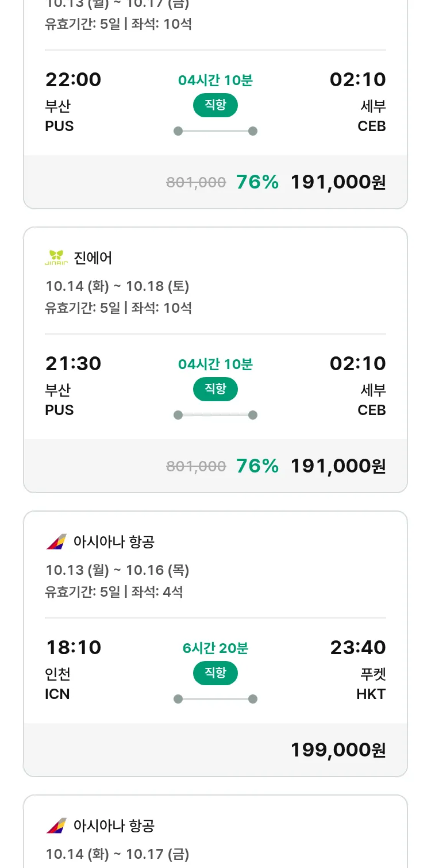Click the 22:00 Busan departure time

coord(74,79)
